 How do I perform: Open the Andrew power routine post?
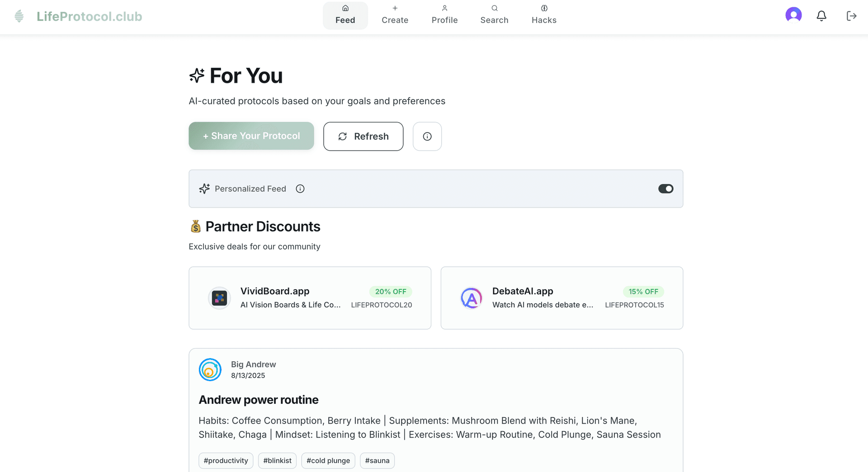[x=259, y=400]
